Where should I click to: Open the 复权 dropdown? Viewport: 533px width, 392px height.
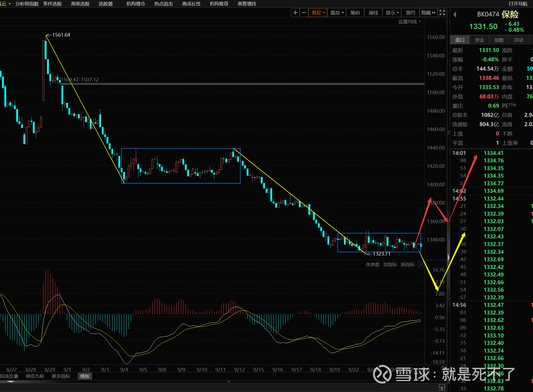318,13
